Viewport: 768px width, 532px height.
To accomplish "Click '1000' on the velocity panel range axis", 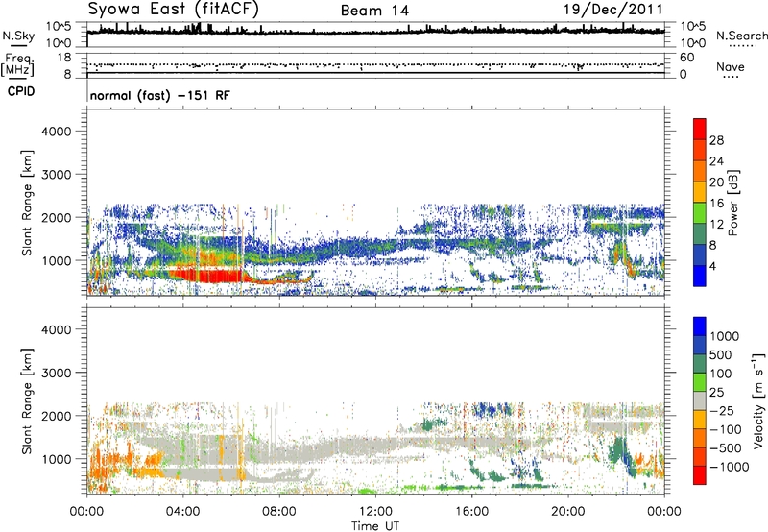I will pyautogui.click(x=57, y=459).
